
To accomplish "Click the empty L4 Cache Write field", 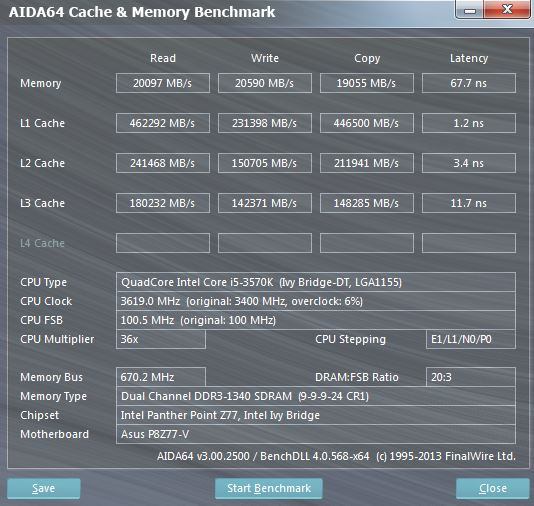I will [265, 243].
